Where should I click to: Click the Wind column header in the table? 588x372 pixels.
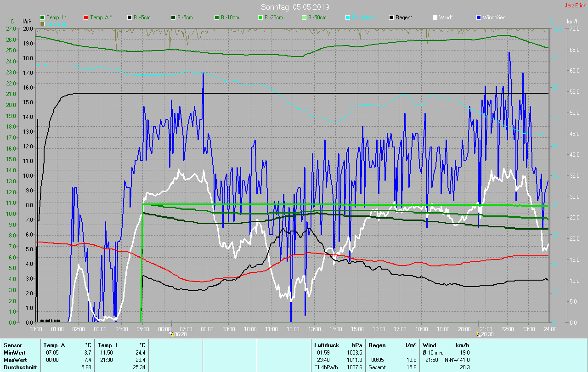pyautogui.click(x=429, y=345)
